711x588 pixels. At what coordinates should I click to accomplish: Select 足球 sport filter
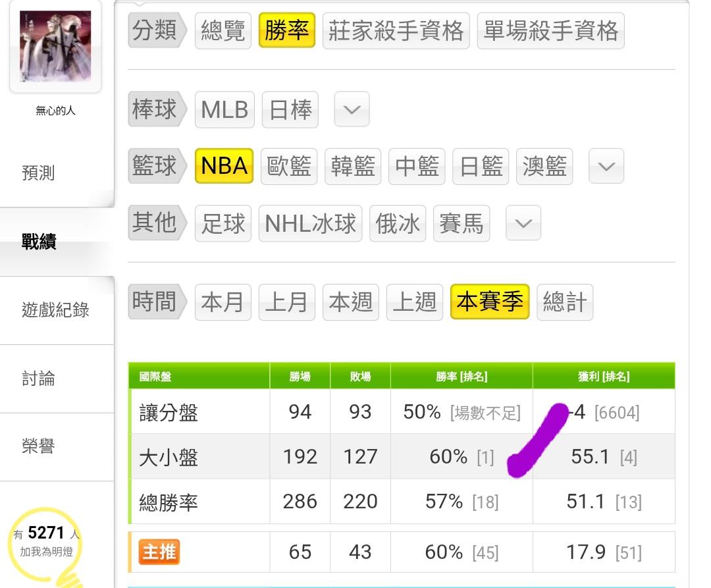point(223,223)
